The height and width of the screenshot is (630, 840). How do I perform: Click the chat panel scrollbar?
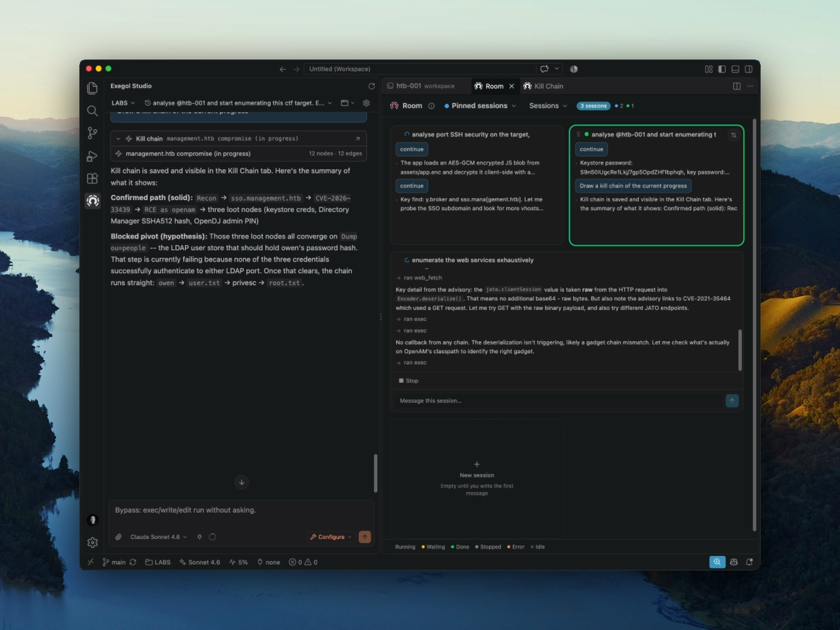pyautogui.click(x=376, y=473)
